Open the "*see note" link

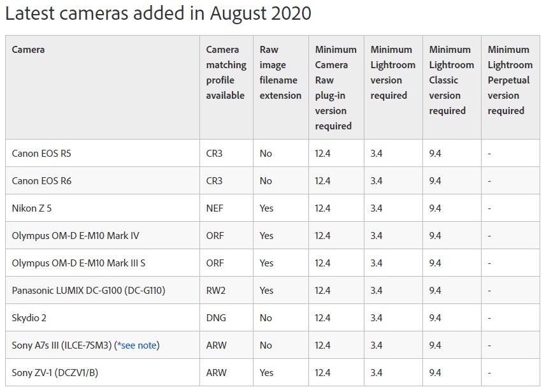point(137,345)
